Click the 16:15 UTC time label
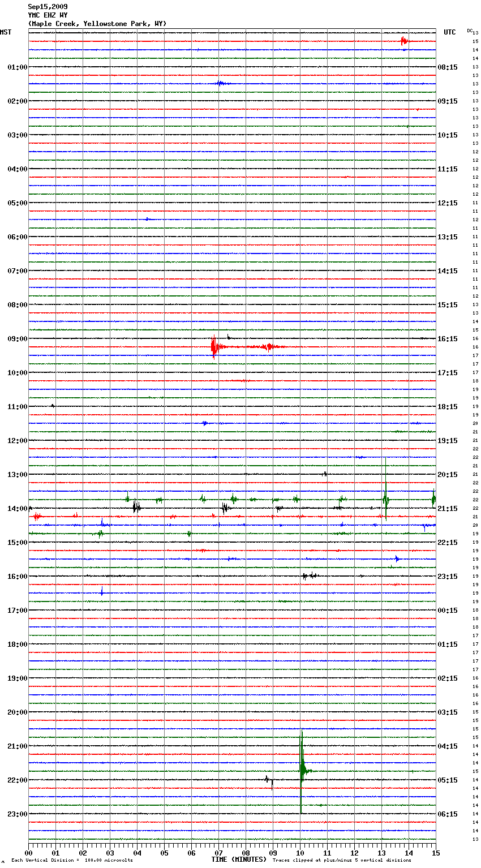Image resolution: width=481 pixels, height=868 pixels. (448, 339)
